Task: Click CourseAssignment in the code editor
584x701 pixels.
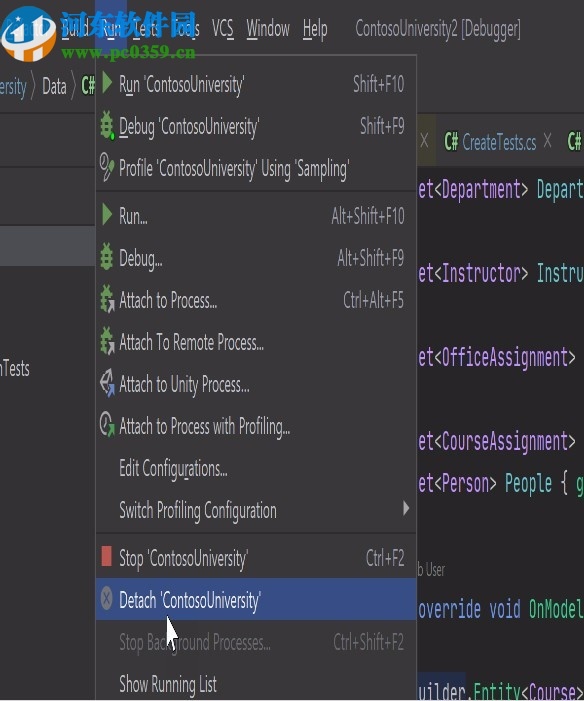Action: tap(504, 442)
